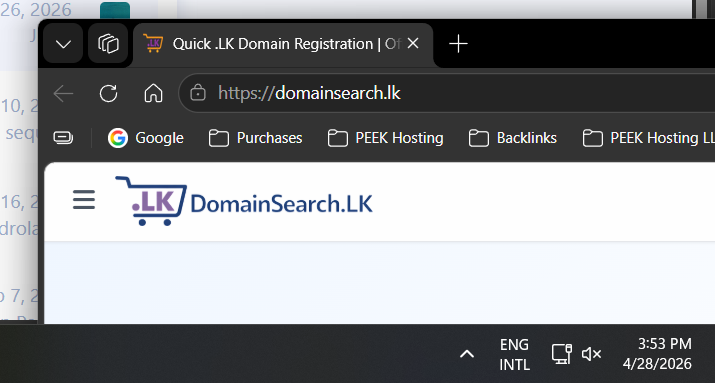Reload the current page

(109, 93)
